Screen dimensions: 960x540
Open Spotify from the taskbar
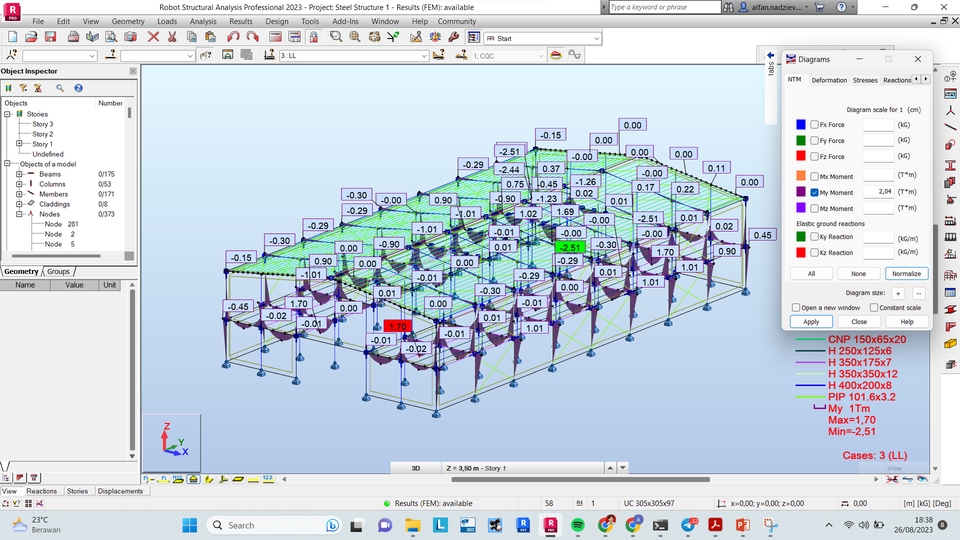pyautogui.click(x=577, y=525)
